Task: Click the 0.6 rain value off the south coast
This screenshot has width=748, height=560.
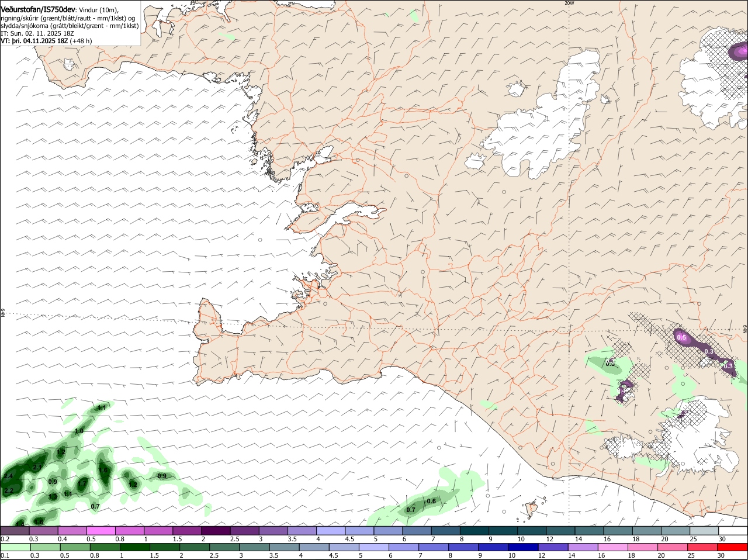Action: [432, 501]
